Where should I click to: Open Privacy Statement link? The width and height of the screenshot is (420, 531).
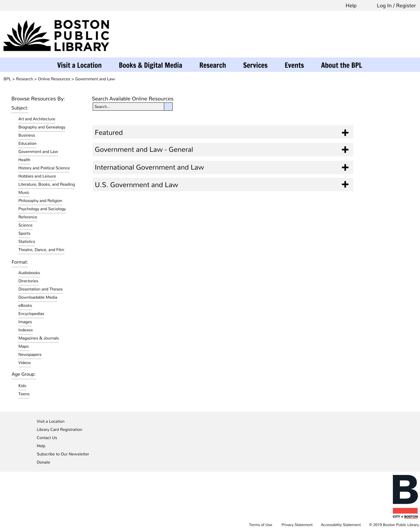(297, 525)
